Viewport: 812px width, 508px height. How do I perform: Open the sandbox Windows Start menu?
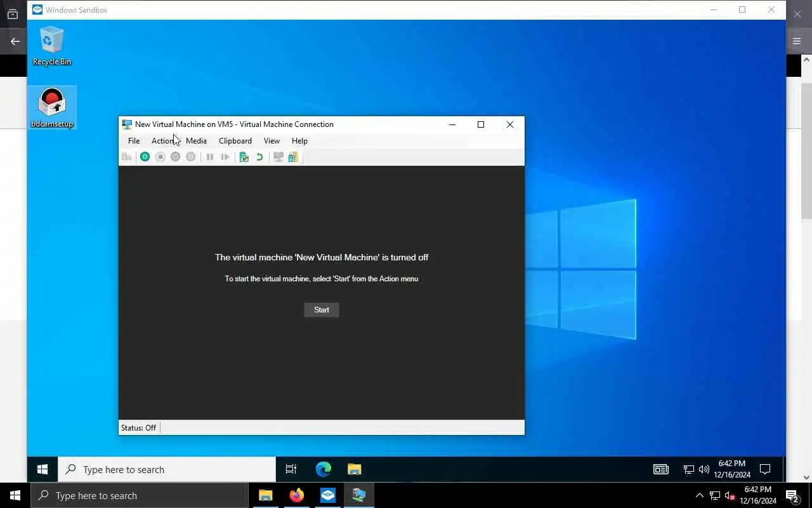tap(43, 469)
